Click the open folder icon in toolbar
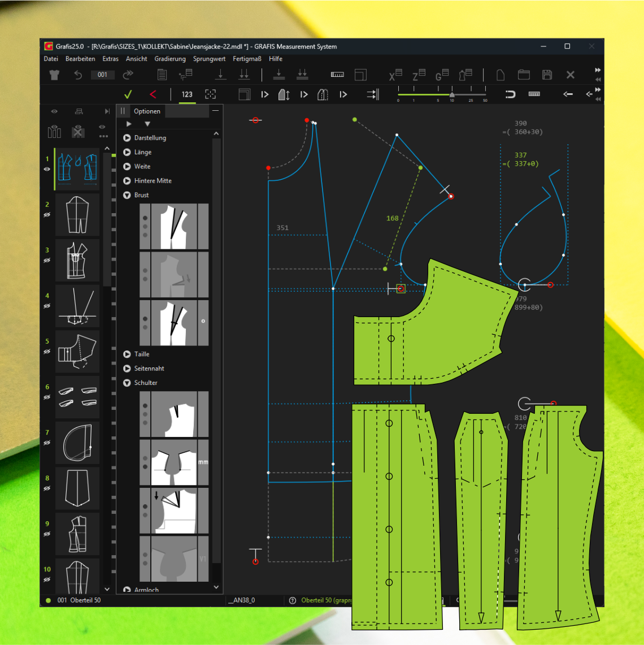The height and width of the screenshot is (645, 644). [x=524, y=75]
